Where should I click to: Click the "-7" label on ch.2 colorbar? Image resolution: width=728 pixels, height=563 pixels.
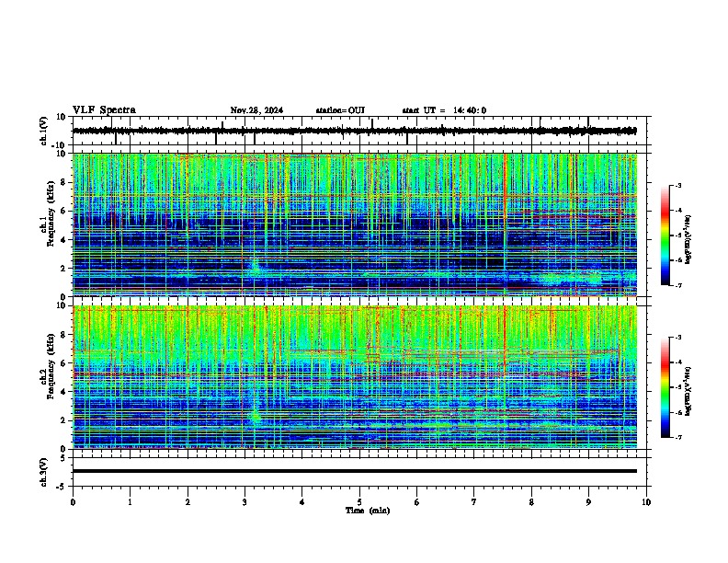point(677,438)
